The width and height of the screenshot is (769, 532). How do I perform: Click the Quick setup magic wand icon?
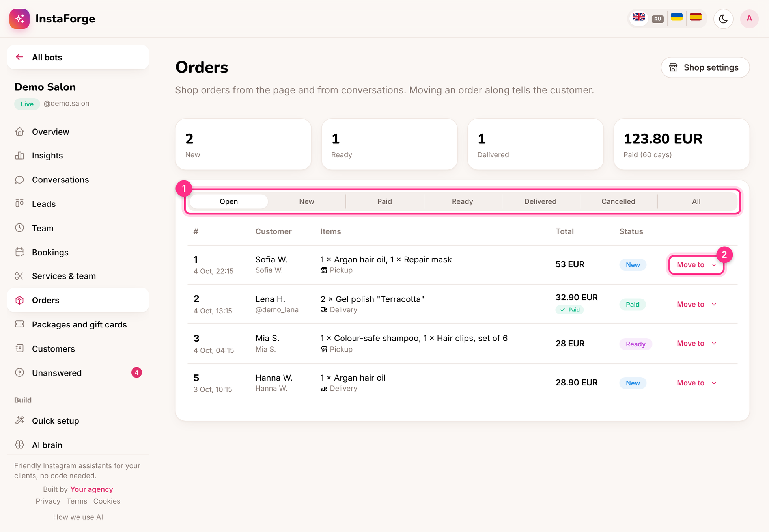point(19,420)
